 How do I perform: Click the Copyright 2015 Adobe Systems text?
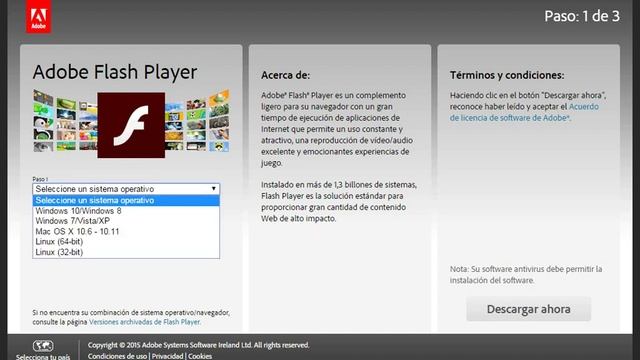(x=198, y=345)
